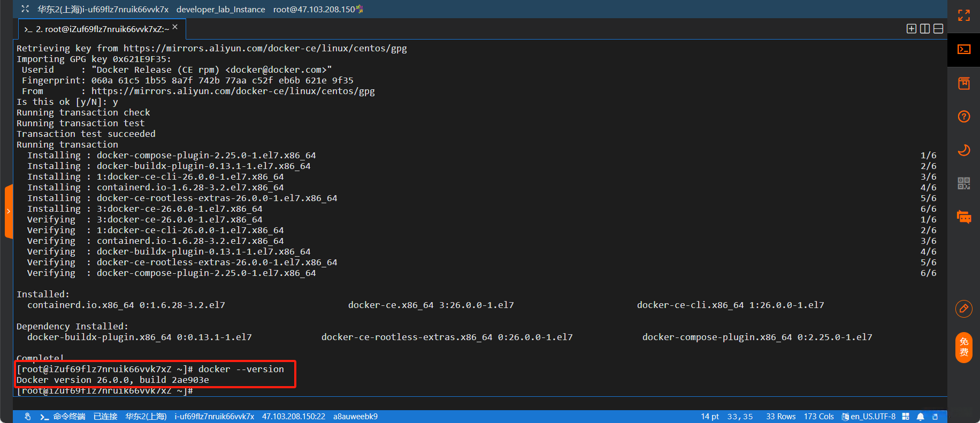
Task: Click the '33 Rows' status indicator
Action: (x=781, y=417)
